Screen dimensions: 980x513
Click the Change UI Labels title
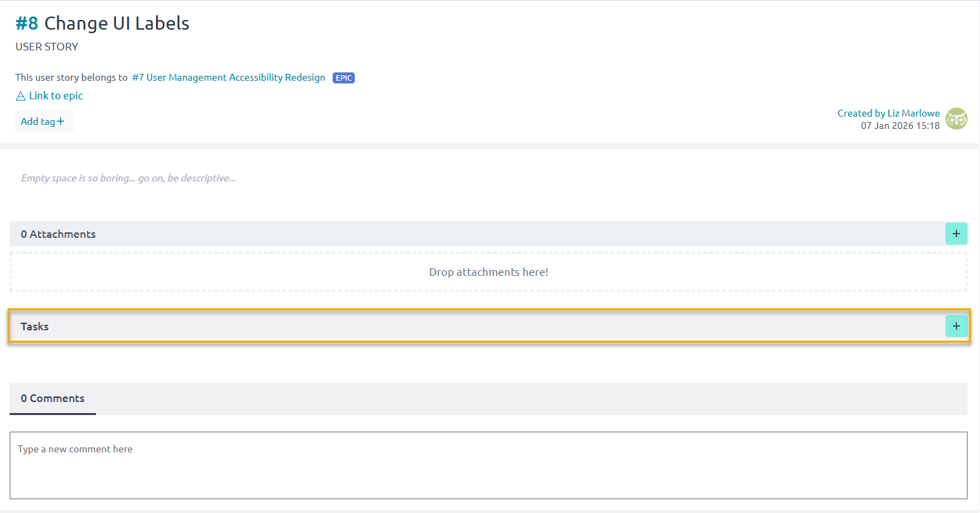116,23
